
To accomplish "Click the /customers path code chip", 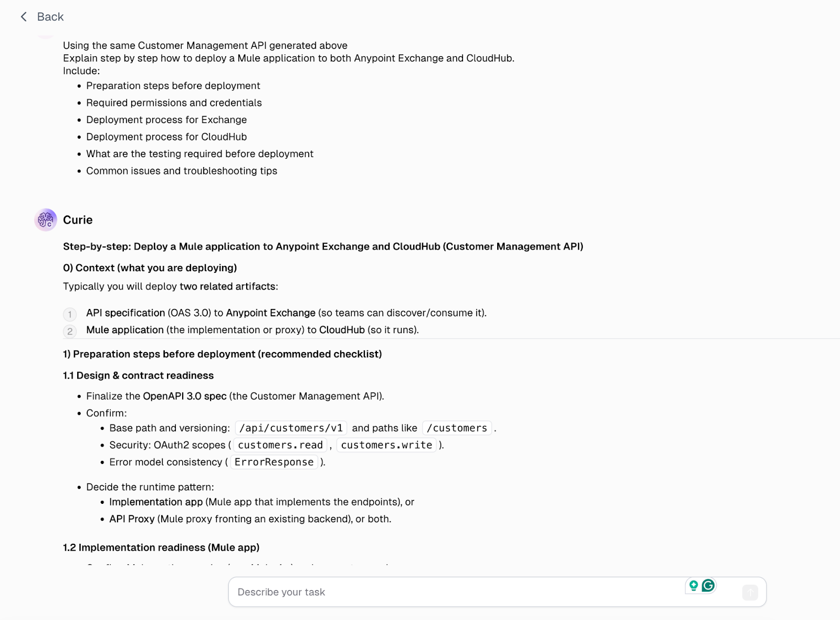I will (457, 428).
